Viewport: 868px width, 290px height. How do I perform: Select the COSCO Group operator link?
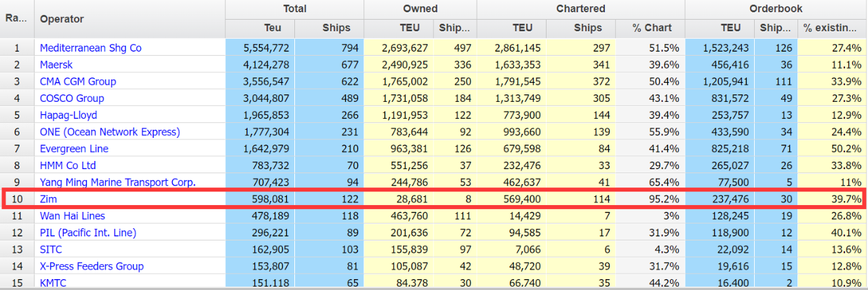click(x=72, y=98)
